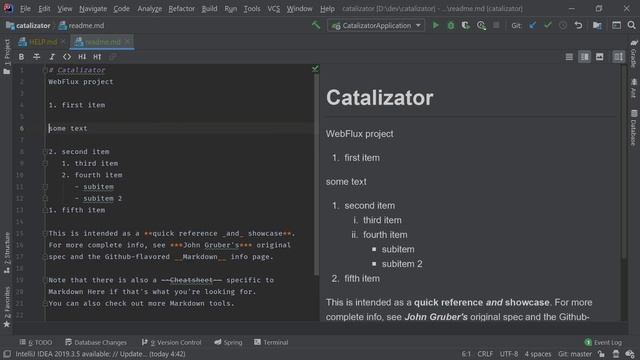The width and height of the screenshot is (640, 360).
Task: Click the IDEA 2019.3.5 update notification
Action: [100, 354]
